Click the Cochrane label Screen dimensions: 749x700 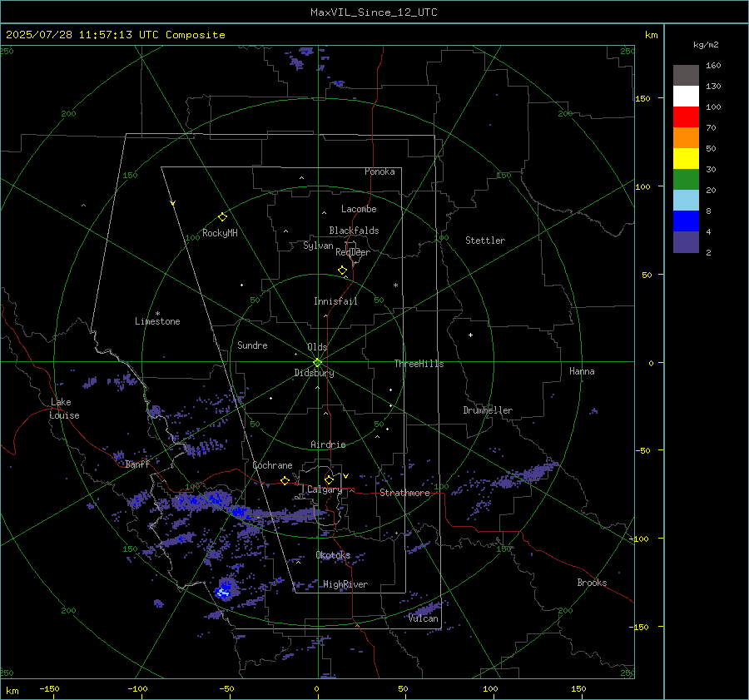coord(272,465)
